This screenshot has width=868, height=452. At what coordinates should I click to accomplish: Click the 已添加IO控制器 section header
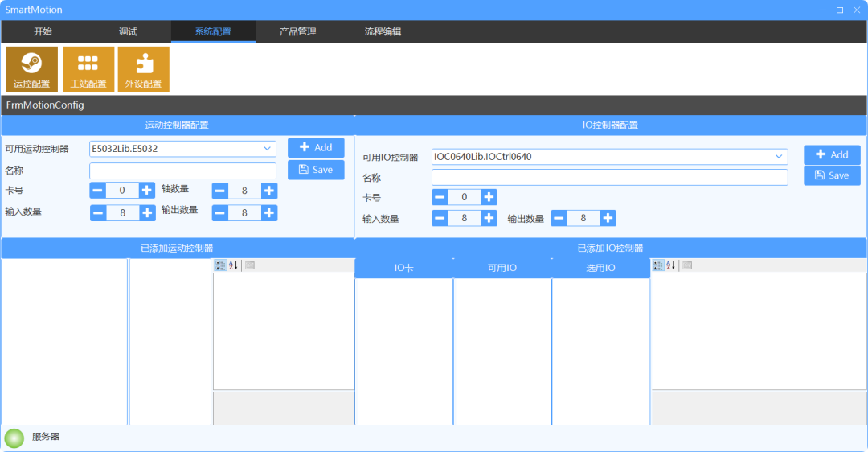pos(611,249)
